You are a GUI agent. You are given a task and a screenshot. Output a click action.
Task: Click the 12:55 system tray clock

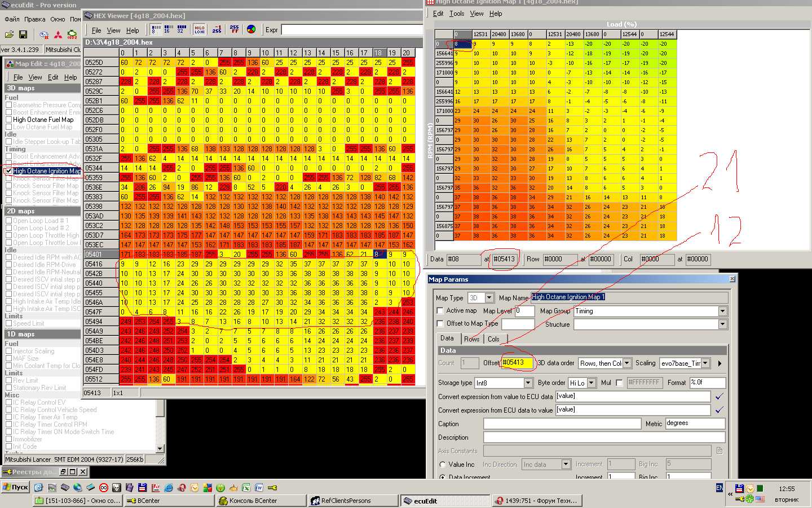click(x=787, y=489)
